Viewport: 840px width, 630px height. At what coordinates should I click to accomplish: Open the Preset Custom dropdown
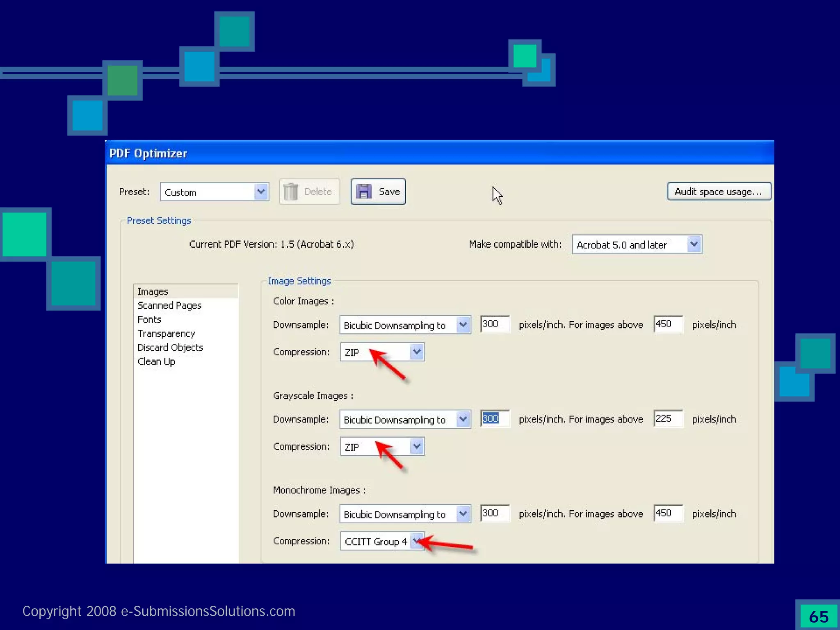[261, 192]
